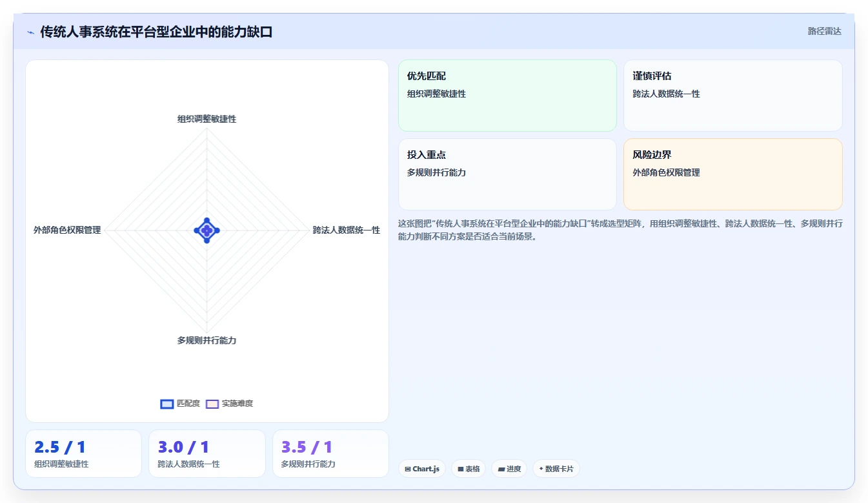Click 组织调整敏捷性 caption under 2.5 / 1
868x503 pixels.
click(x=61, y=464)
